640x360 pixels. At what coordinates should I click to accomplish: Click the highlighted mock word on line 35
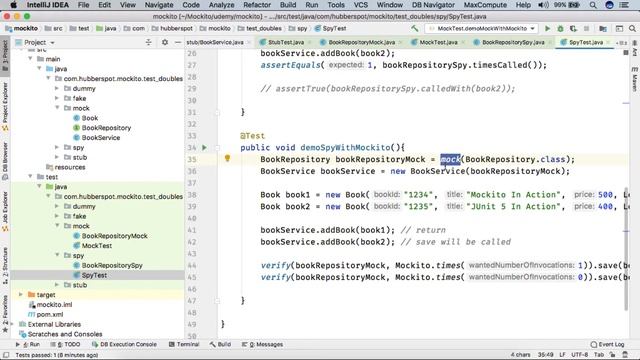pos(450,159)
